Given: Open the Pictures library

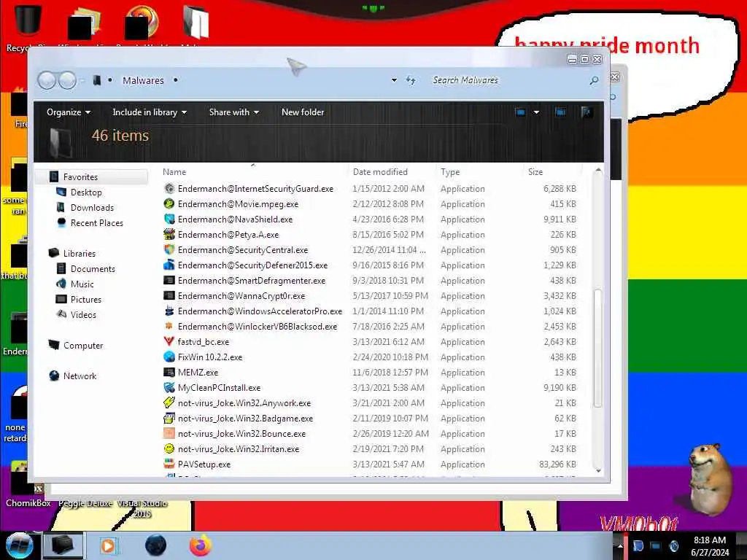Looking at the screenshot, I should [x=86, y=300].
